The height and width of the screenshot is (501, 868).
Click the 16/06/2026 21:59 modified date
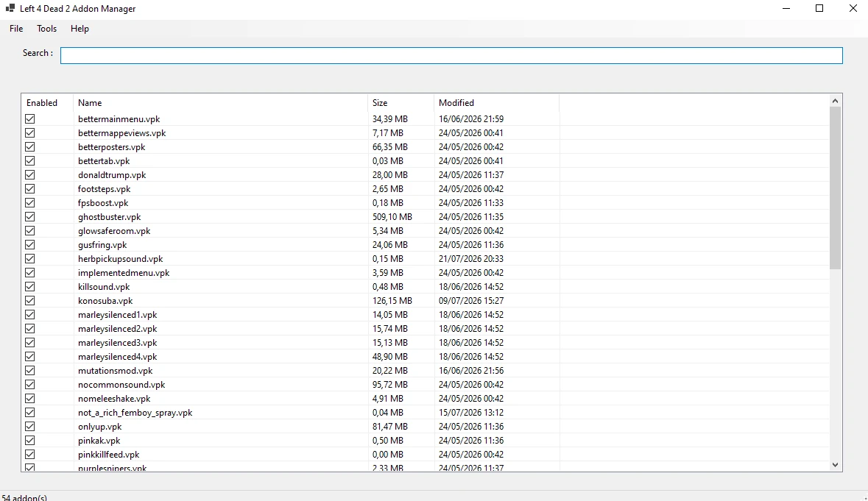tap(471, 119)
